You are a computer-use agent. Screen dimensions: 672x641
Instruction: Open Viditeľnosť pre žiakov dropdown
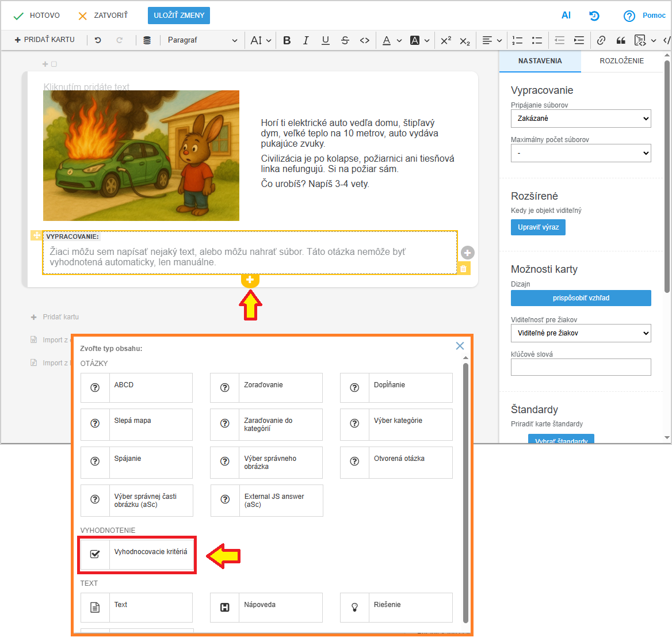point(581,333)
